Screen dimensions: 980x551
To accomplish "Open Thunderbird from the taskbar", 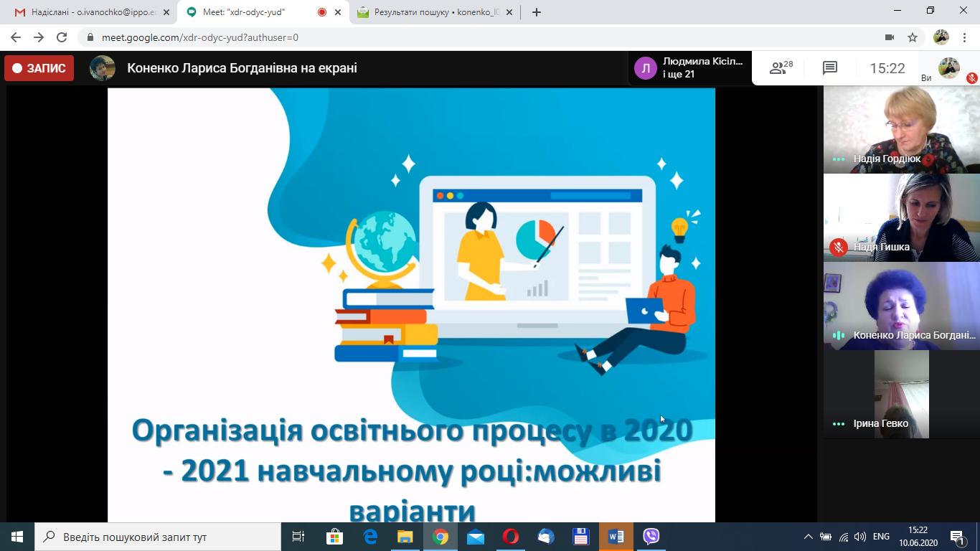I will point(546,537).
